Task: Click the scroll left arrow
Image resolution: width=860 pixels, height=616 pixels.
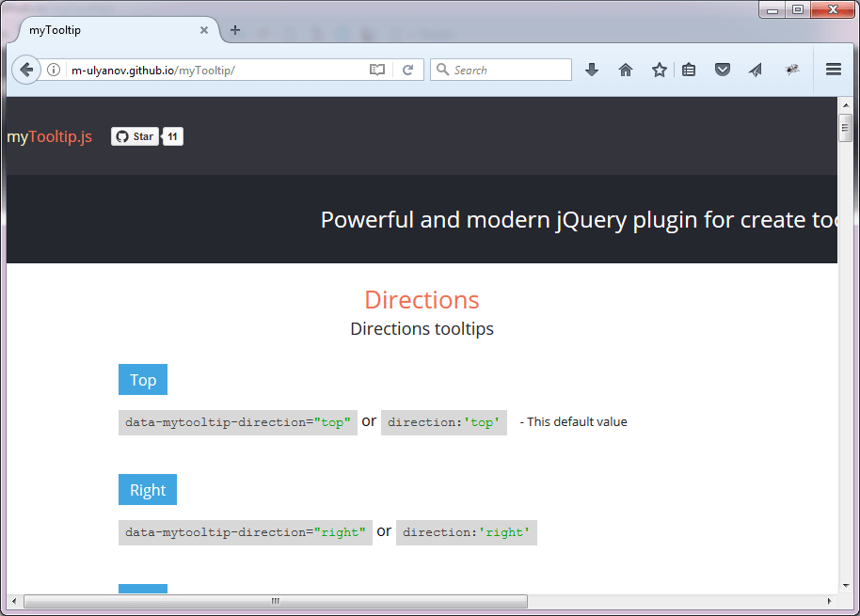Action: (x=14, y=601)
